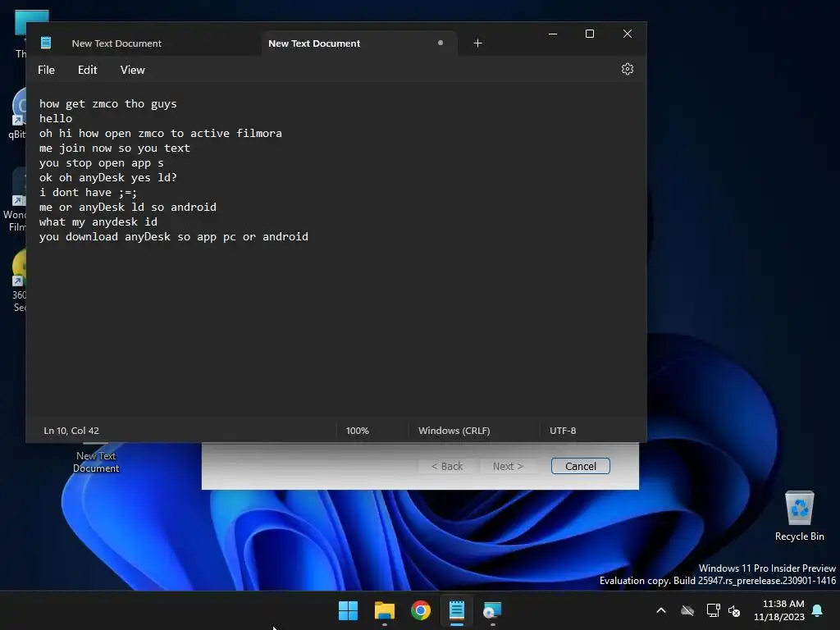The width and height of the screenshot is (840, 630).
Task: Add a new Notepad tab
Action: pos(478,43)
